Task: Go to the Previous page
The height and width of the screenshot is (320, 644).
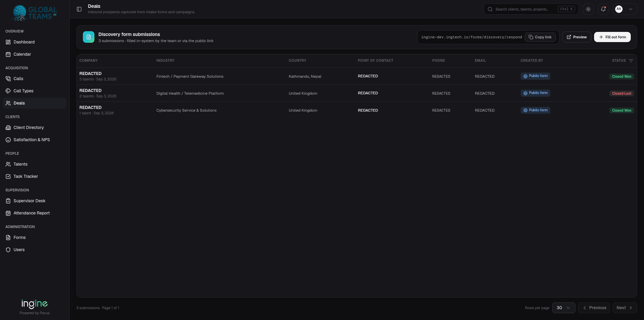Action: pos(594,308)
